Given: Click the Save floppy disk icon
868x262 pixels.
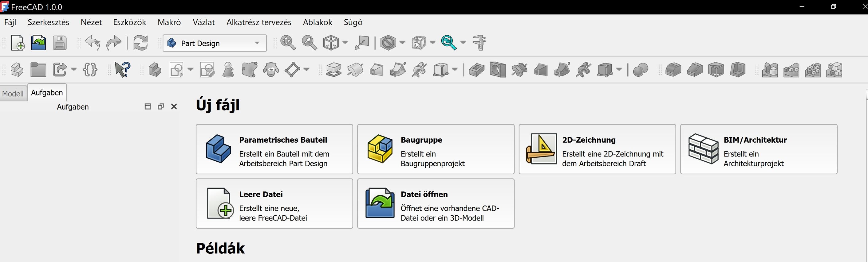Looking at the screenshot, I should pyautogui.click(x=60, y=43).
